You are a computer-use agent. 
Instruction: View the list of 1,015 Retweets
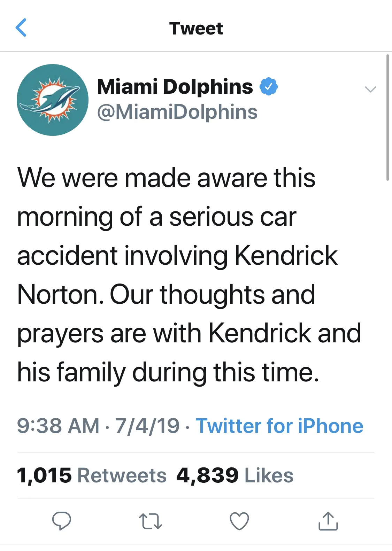coord(92,475)
